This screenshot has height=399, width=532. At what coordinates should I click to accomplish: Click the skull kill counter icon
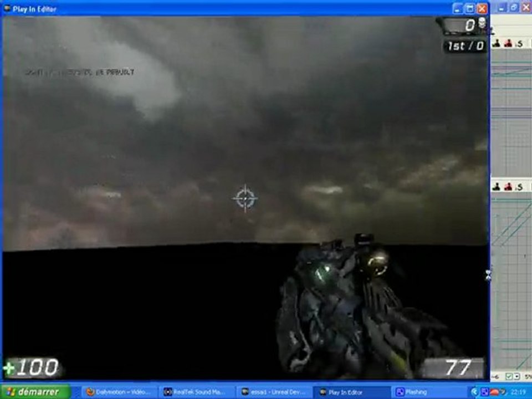click(x=482, y=23)
